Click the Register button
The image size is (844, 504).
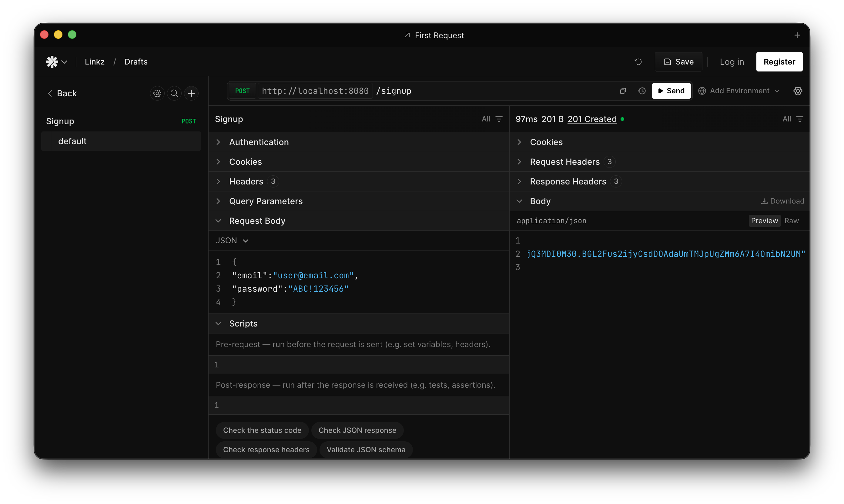click(x=779, y=62)
